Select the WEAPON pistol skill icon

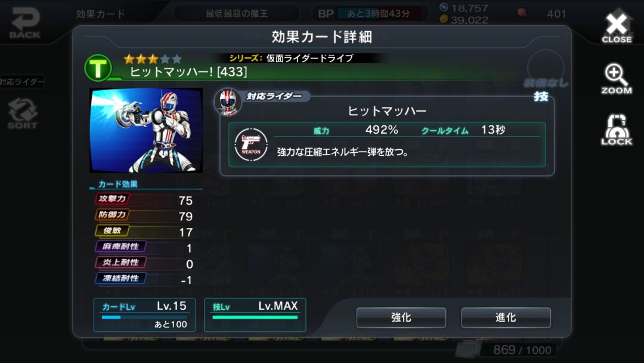tap(251, 144)
